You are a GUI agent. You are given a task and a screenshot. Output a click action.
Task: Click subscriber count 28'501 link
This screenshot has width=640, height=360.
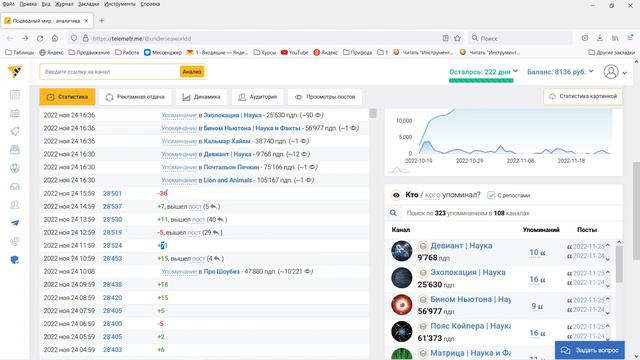click(112, 193)
